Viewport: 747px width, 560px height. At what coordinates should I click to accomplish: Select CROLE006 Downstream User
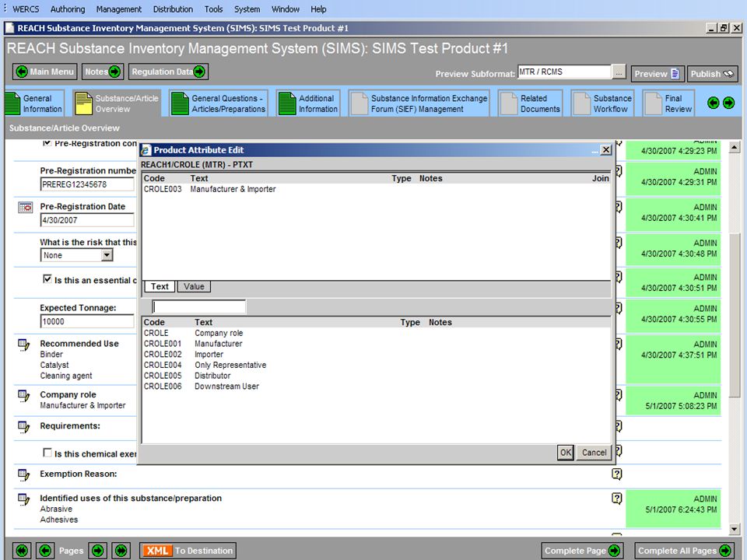click(377, 387)
